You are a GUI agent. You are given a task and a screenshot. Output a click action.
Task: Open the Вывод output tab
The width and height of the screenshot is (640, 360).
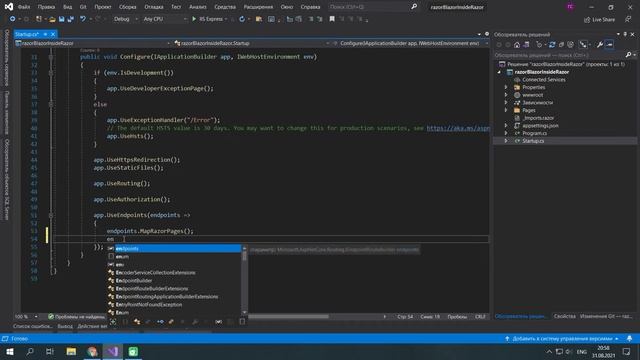point(65,326)
